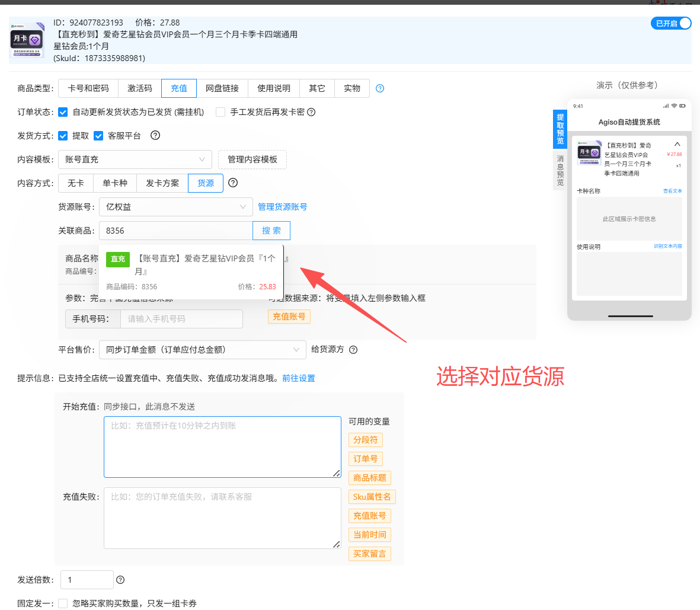Check 手工发货后再发卡密 checkbox
This screenshot has width=700, height=610.
(x=220, y=112)
